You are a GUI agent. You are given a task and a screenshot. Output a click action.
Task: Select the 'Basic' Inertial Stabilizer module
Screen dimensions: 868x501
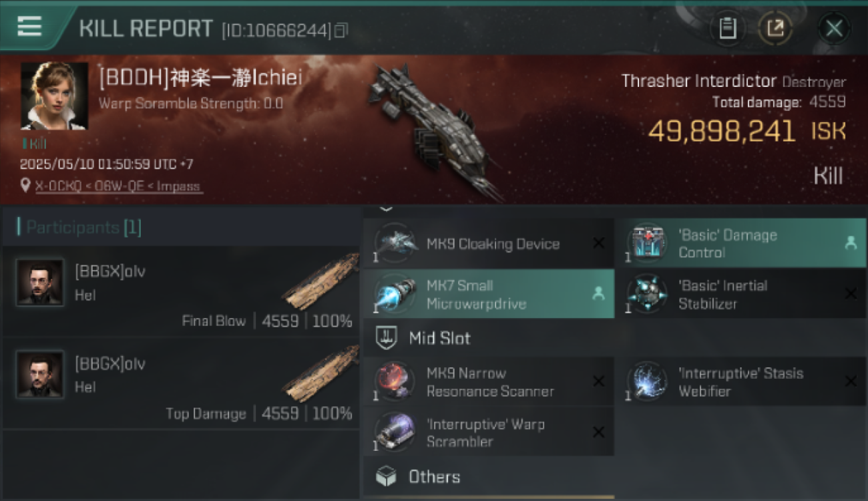coord(740,294)
